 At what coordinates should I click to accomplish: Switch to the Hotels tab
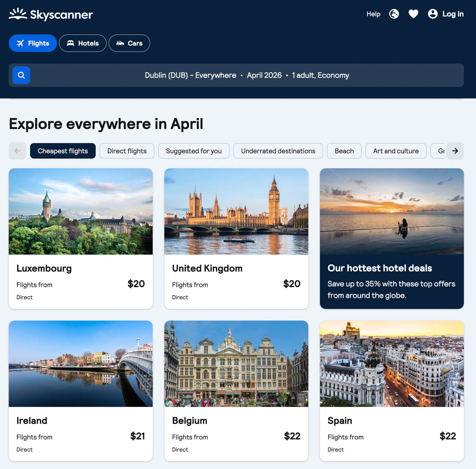coord(83,43)
